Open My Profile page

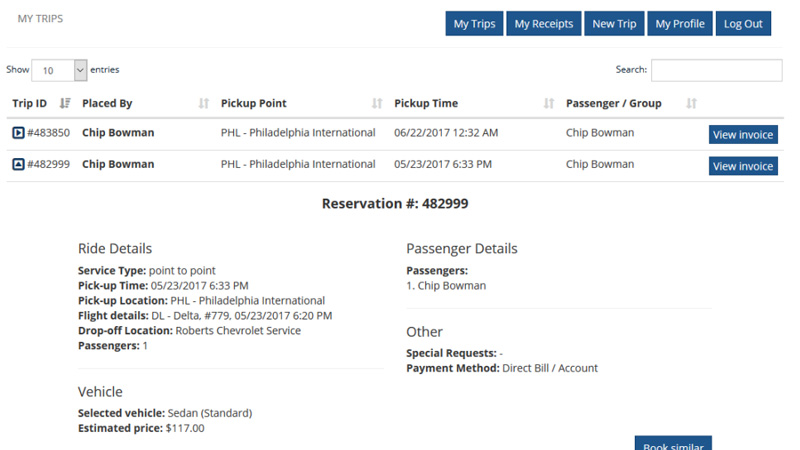pyautogui.click(x=680, y=24)
